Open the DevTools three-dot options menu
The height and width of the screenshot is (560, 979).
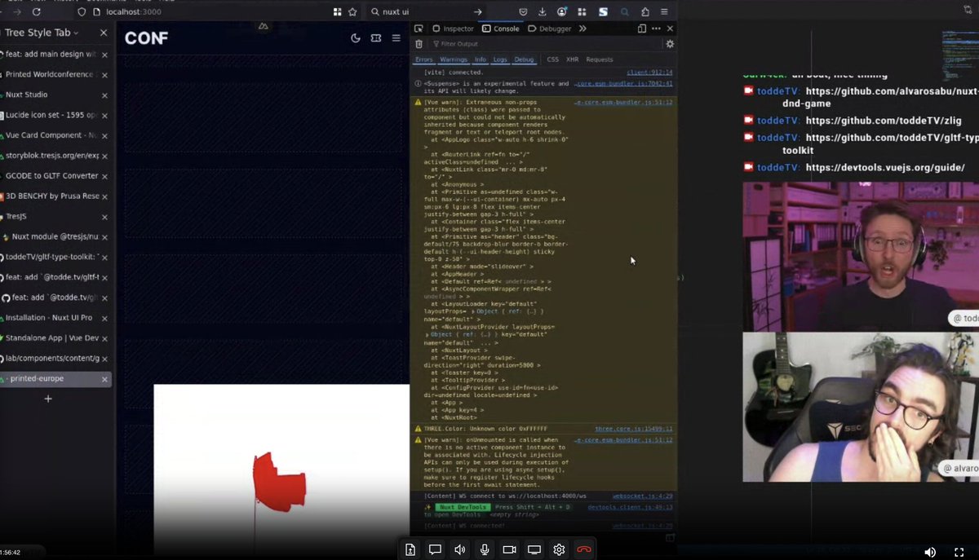[x=656, y=29]
